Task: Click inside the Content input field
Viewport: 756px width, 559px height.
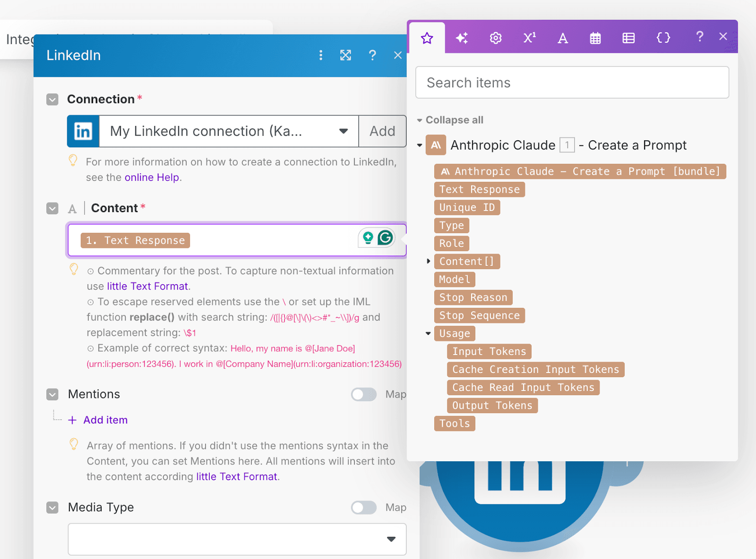Action: click(237, 240)
